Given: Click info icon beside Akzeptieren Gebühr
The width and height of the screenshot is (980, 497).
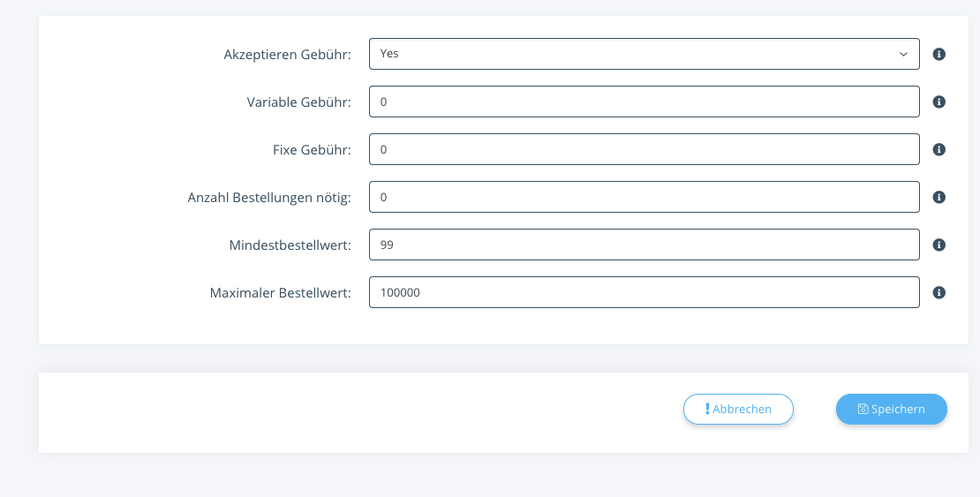Looking at the screenshot, I should pos(939,55).
